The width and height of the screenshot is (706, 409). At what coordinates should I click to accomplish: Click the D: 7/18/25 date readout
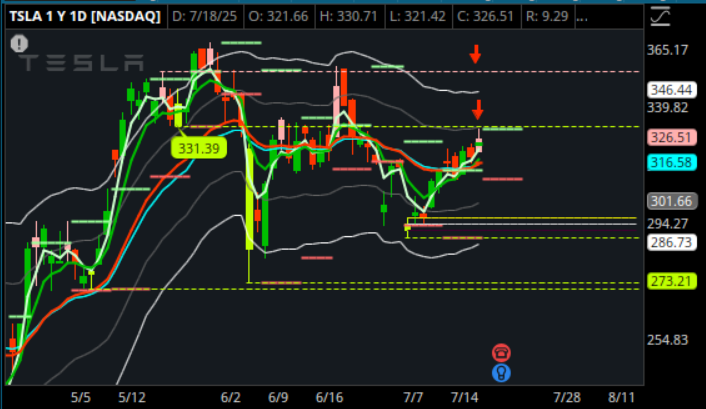click(204, 17)
